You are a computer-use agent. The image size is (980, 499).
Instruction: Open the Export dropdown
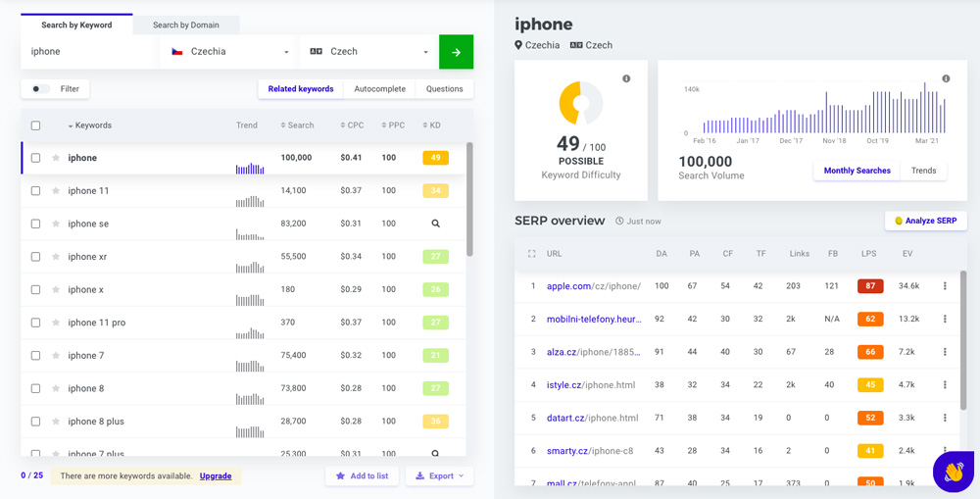tap(439, 475)
